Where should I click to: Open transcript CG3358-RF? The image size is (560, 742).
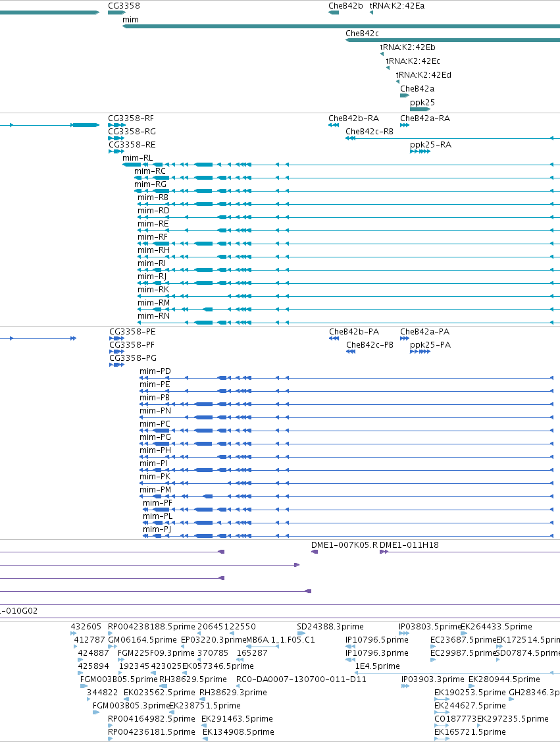(x=131, y=119)
